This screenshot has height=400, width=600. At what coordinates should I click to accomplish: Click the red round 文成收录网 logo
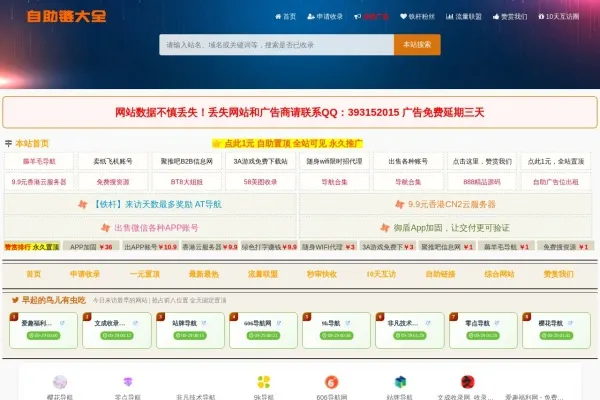(x=468, y=382)
